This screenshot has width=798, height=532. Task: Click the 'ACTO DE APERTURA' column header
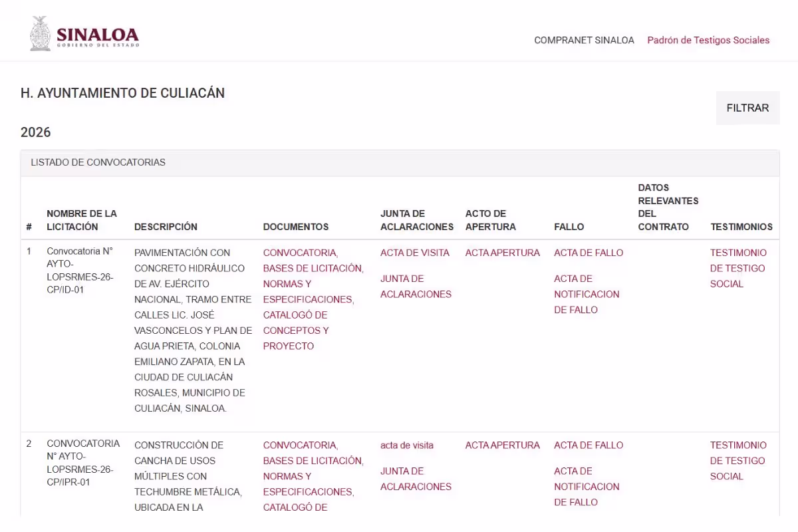[x=491, y=220]
